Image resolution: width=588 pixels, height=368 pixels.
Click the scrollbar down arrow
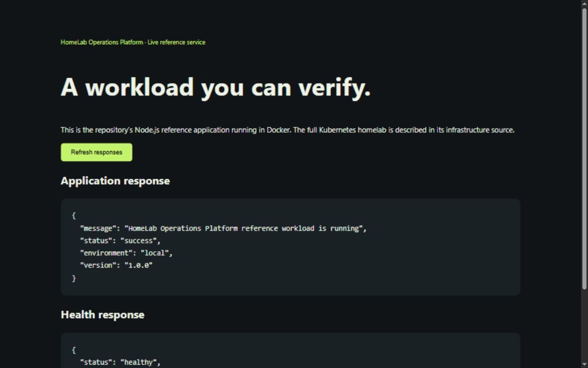click(584, 364)
